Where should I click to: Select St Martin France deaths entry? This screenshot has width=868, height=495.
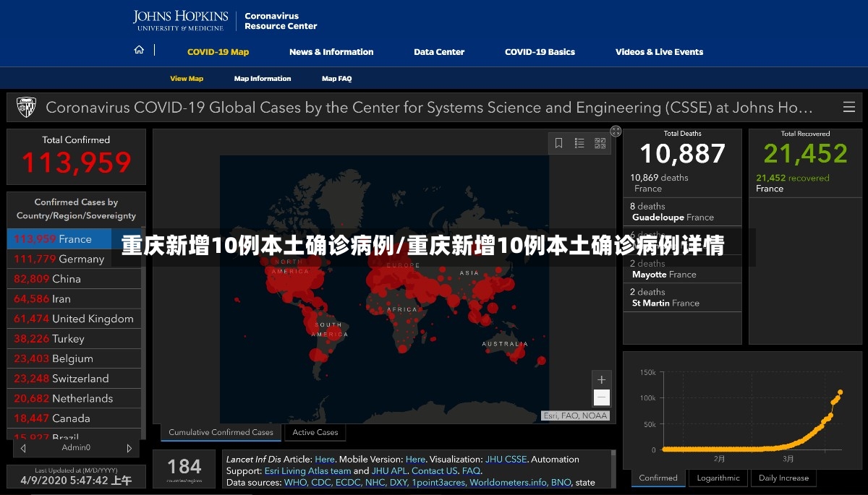(682, 298)
